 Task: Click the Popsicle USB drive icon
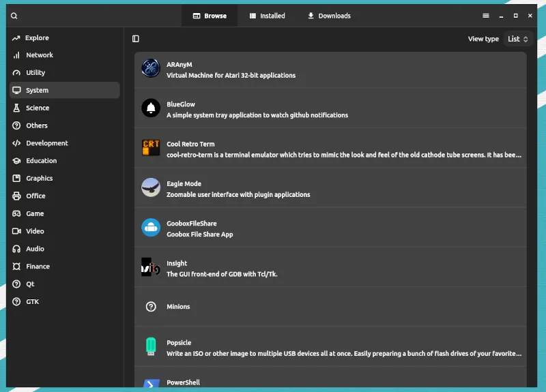point(151,347)
